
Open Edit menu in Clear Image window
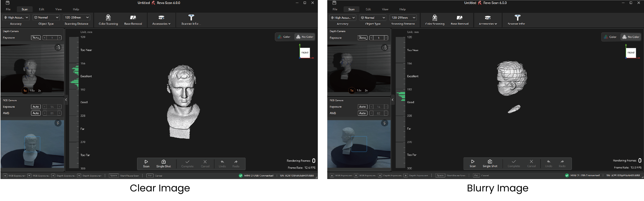coord(42,9)
